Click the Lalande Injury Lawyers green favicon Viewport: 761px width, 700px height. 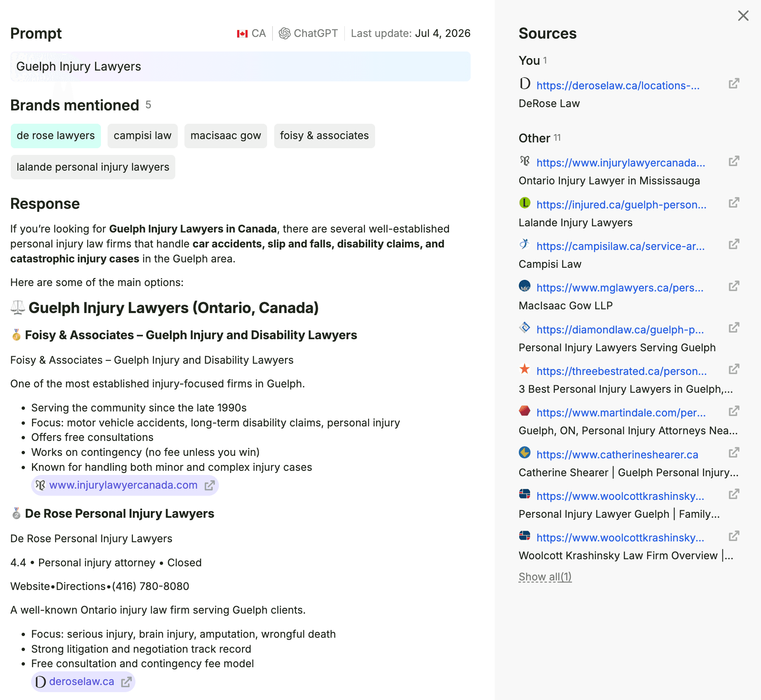coord(525,203)
